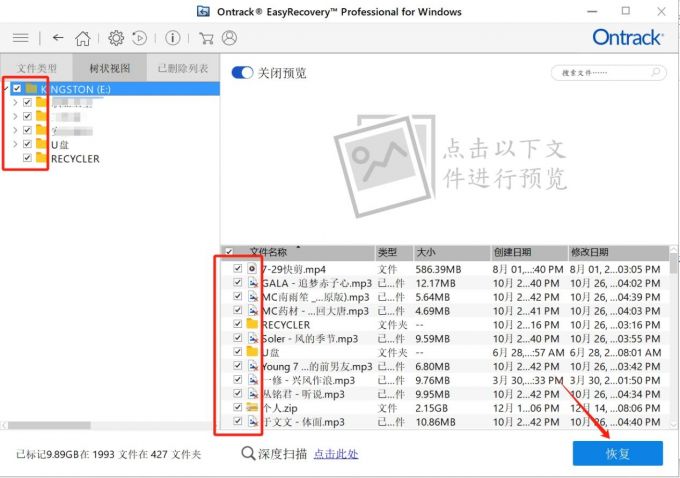
Task: Open the home icon in toolbar
Action: (82, 38)
